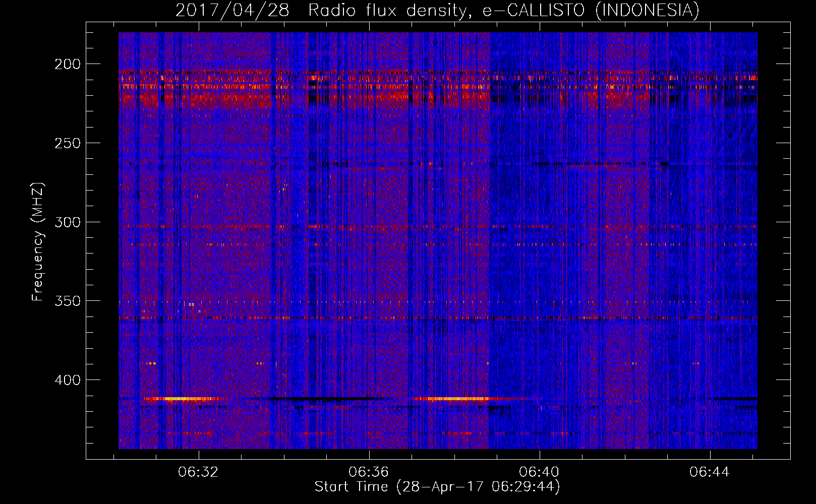Click the 'Start Time (28-Apr-17 06:29:44)' label

[437, 487]
